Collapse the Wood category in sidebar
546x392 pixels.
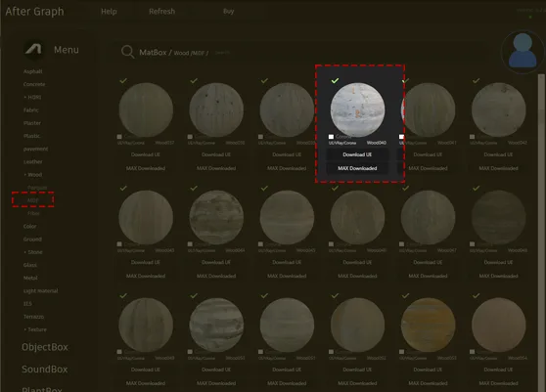click(x=33, y=175)
